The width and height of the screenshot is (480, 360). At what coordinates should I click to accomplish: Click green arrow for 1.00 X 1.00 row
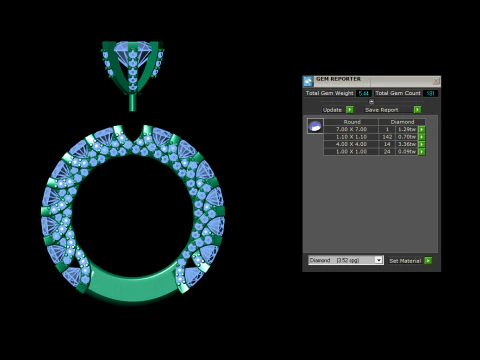(x=422, y=152)
